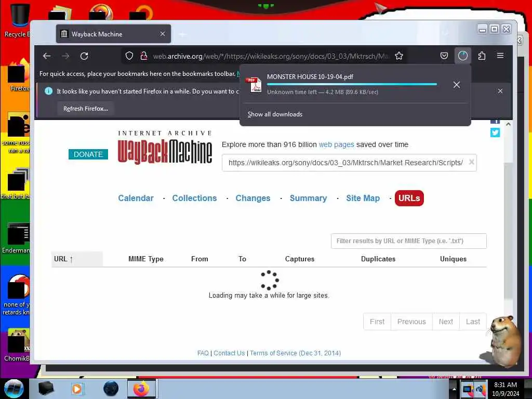Go to the Last results page

tap(473, 322)
